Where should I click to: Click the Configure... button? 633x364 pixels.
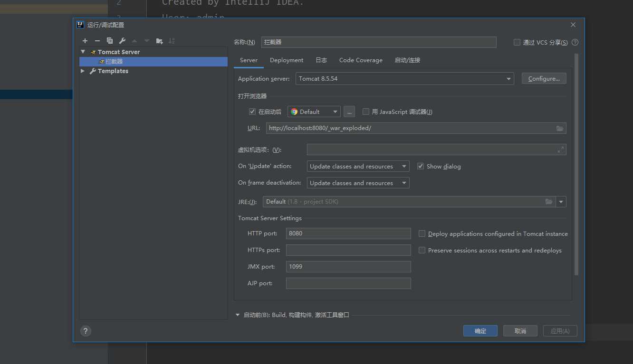544,79
